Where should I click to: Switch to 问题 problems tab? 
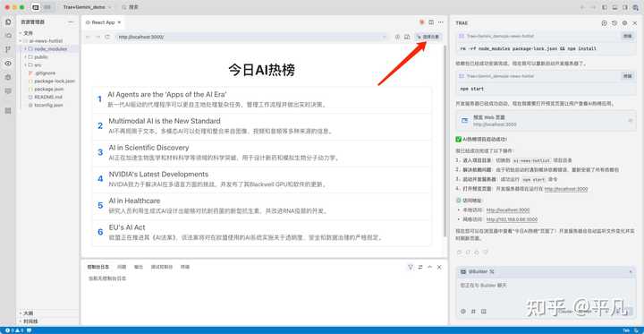click(122, 267)
